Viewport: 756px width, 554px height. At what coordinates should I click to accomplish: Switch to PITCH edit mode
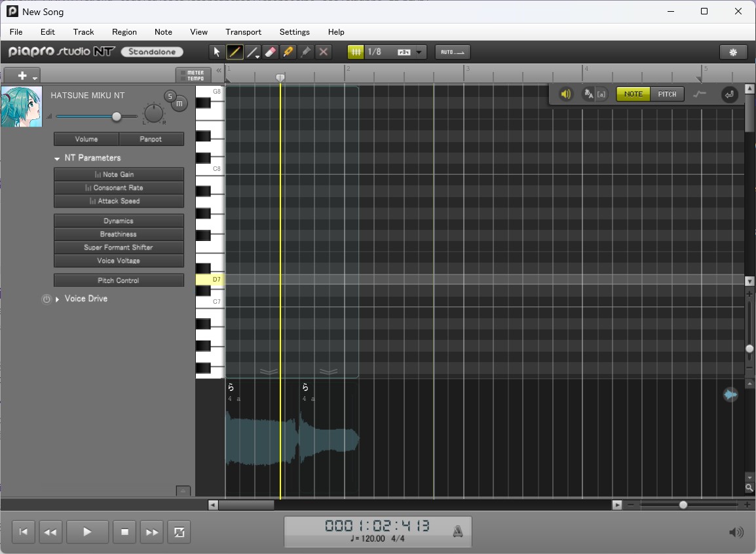[667, 94]
